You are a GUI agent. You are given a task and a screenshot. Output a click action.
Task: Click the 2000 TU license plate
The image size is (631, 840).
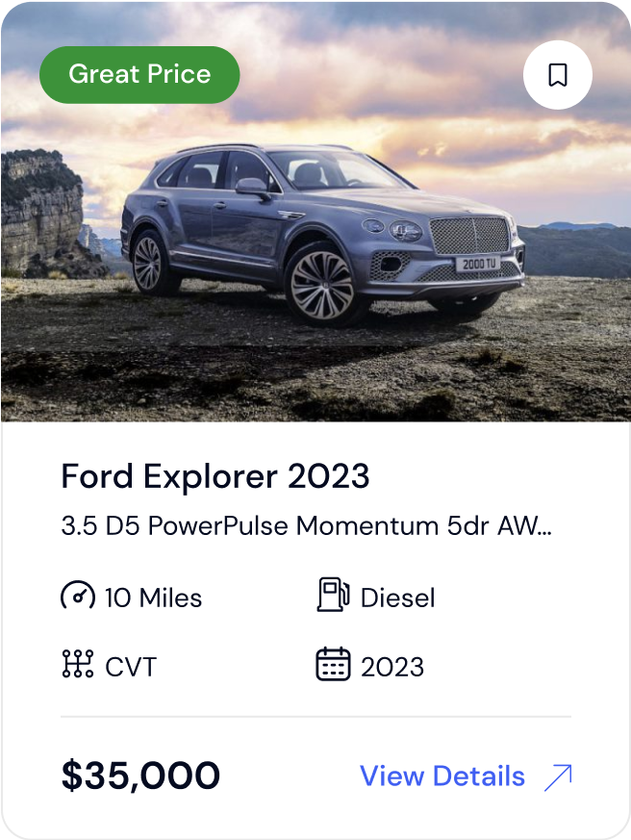click(x=478, y=263)
